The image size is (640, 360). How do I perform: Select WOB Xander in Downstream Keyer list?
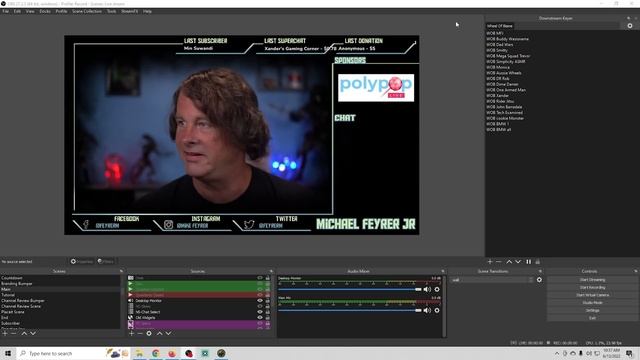pos(498,96)
